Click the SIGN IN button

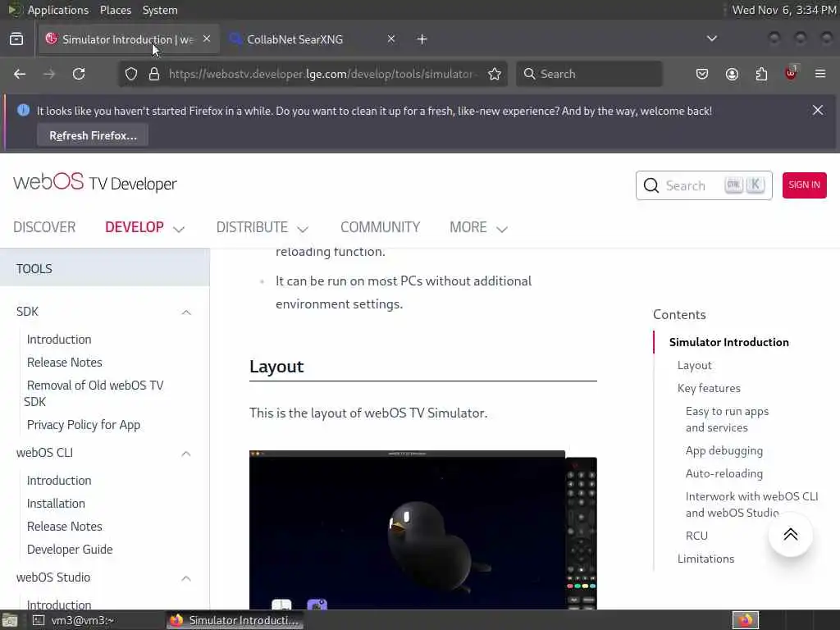pos(804,185)
